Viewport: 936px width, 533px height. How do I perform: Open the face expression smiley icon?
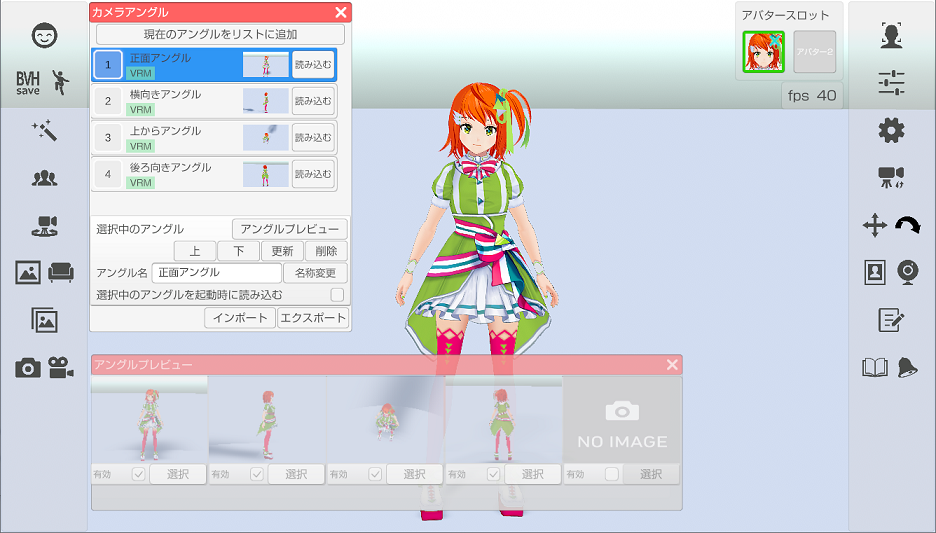click(x=45, y=35)
